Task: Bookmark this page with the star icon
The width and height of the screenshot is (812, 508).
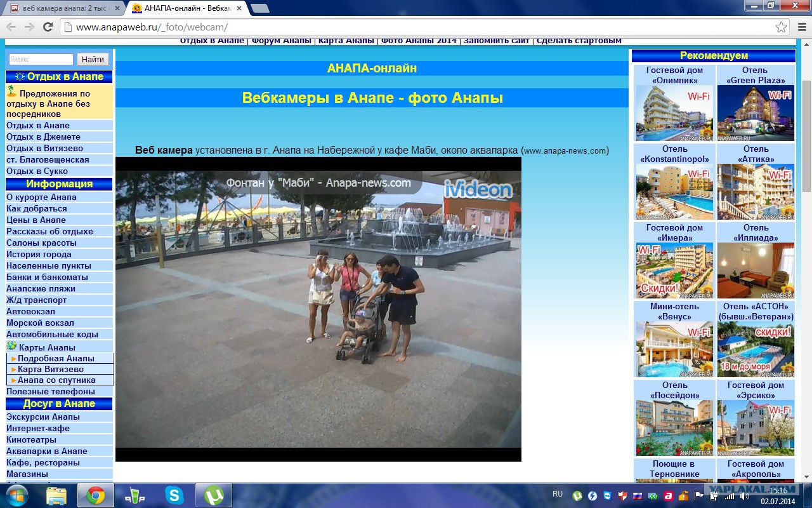Action: pos(781,27)
